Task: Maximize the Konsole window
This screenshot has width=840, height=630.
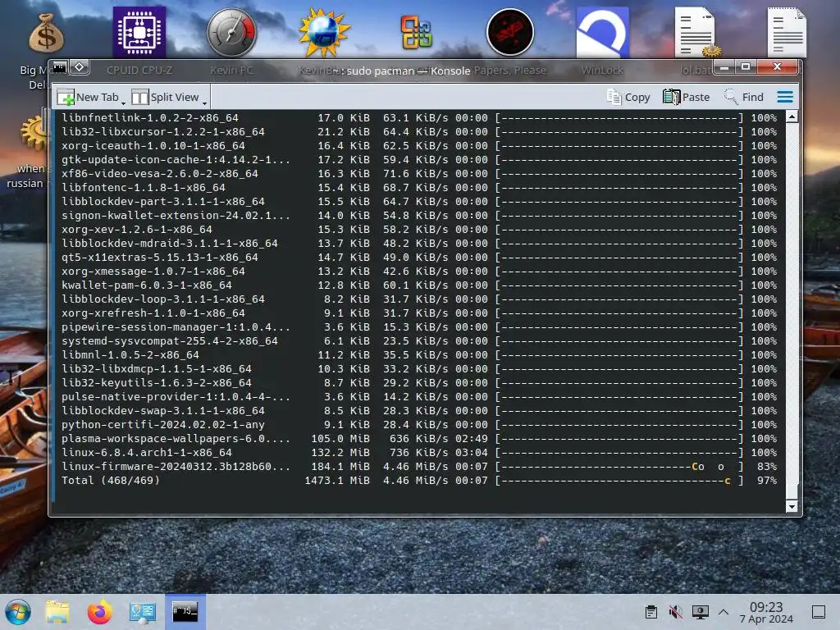Action: pos(745,67)
